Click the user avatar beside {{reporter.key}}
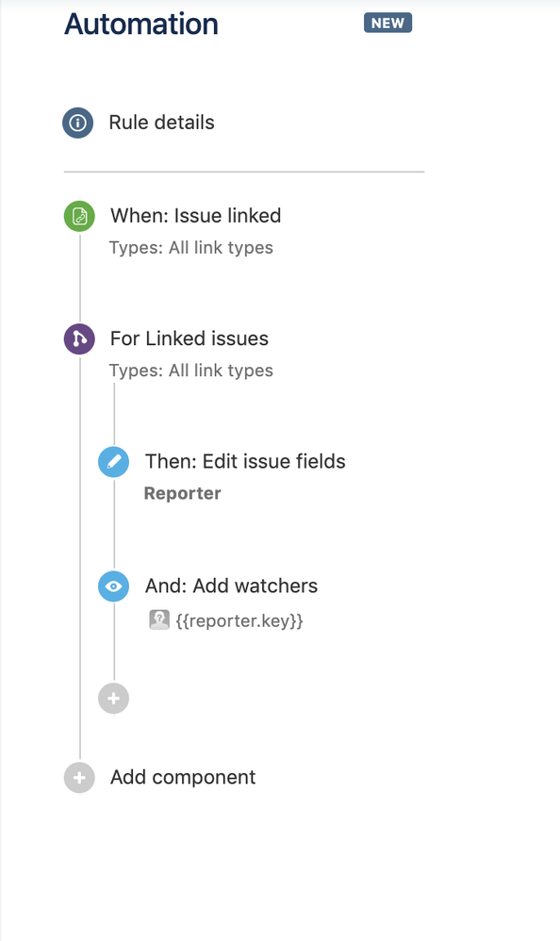Screen dimensions: 560x941 158,620
